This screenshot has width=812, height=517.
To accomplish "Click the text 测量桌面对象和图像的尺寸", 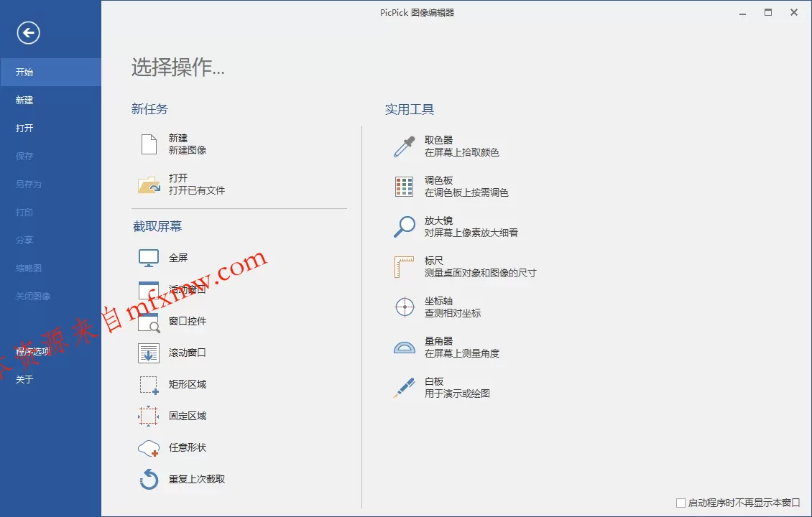I will tap(481, 273).
